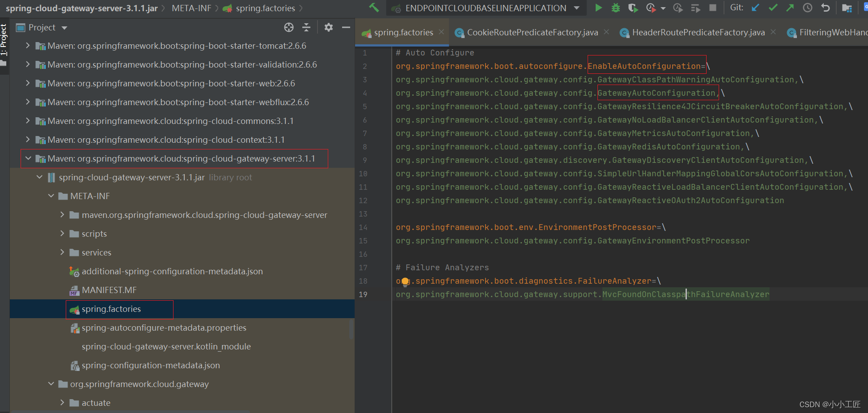Open the Project view dropdown

coord(64,28)
